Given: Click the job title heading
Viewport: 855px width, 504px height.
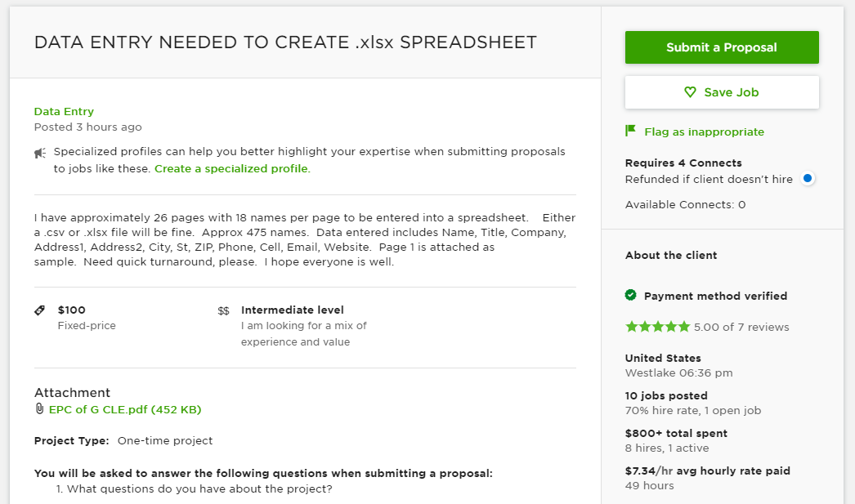Looking at the screenshot, I should (285, 42).
